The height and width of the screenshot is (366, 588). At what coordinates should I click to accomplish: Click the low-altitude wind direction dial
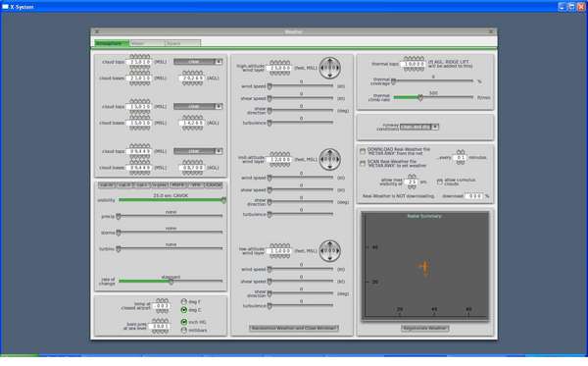(329, 250)
